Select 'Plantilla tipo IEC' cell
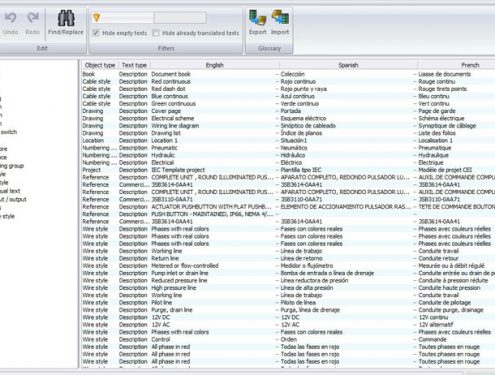 (301, 170)
